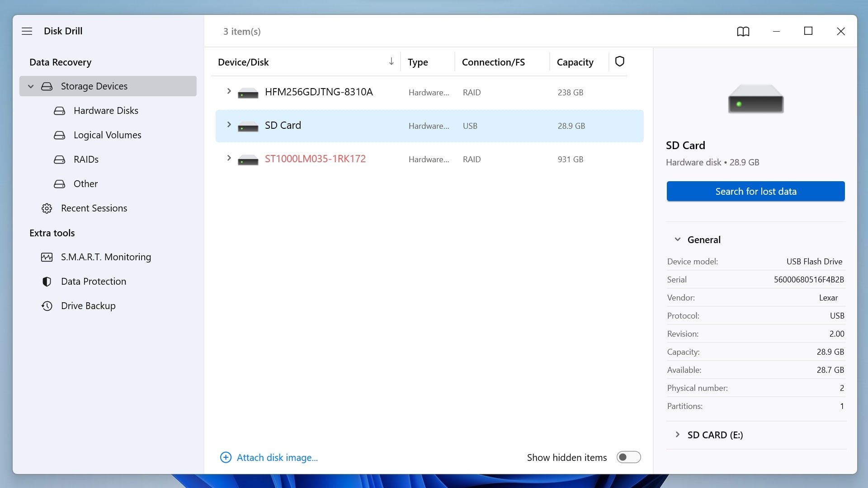Expand the SD CARD (E:) section
The height and width of the screenshot is (488, 868).
(x=677, y=435)
